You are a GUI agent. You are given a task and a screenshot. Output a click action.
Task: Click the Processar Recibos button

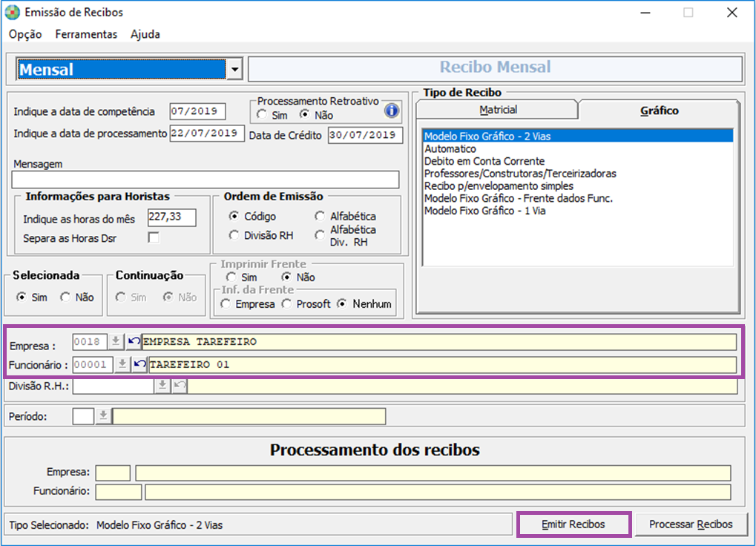pos(691,524)
